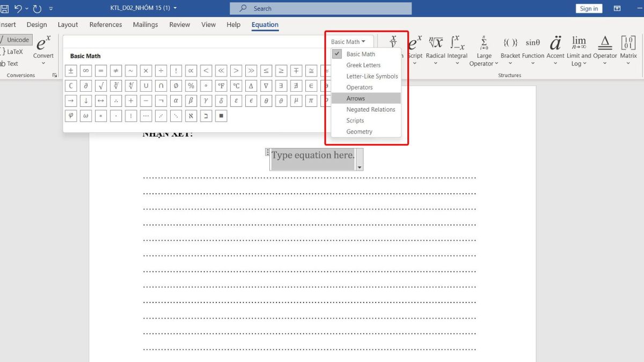Screen dimensions: 644x362
Task: Insert the therefore symbol
Action: 116,100
